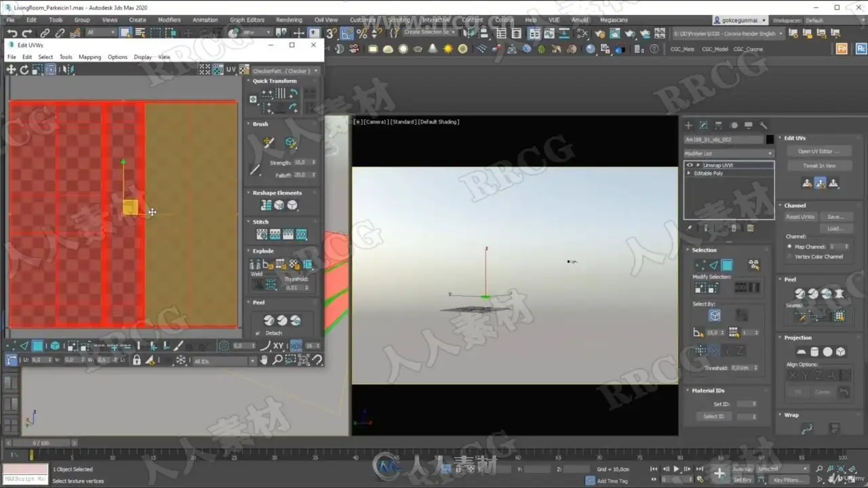
Task: Select the Rotate tool in Edit UVWs toolbar
Action: tap(24, 69)
